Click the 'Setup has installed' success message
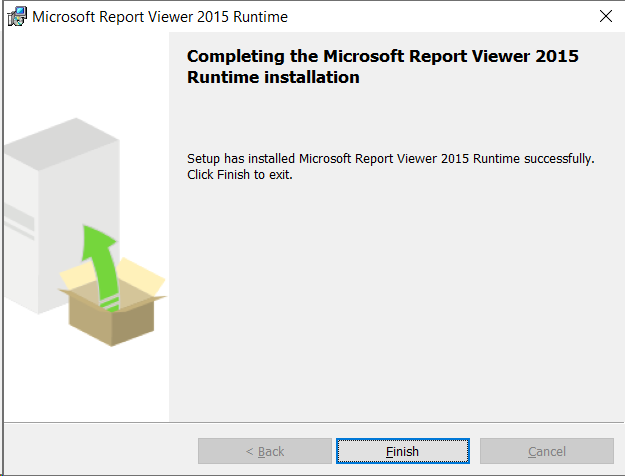625x476 pixels. click(390, 159)
